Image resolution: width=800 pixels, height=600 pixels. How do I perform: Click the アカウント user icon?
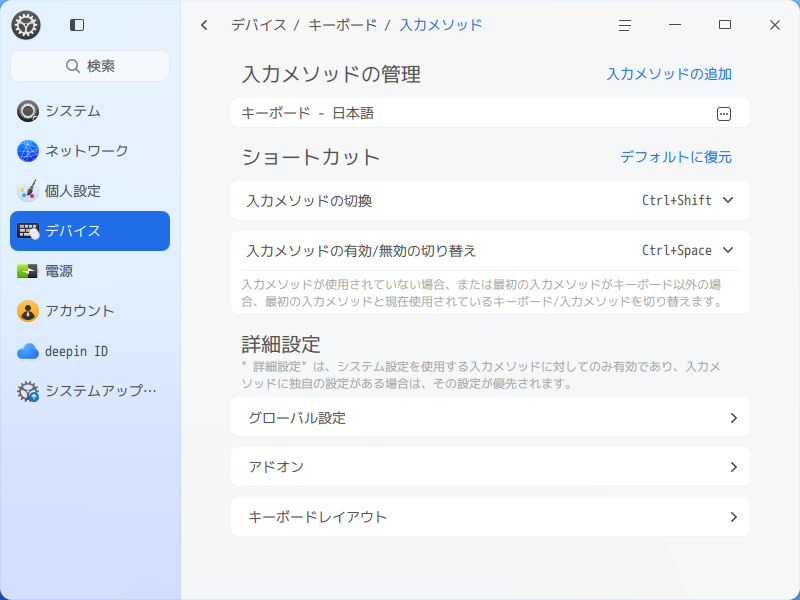tap(28, 311)
